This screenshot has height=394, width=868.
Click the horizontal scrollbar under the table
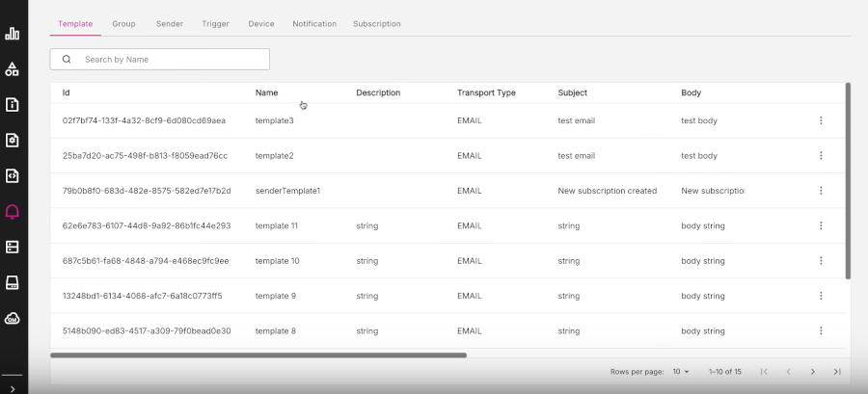click(258, 355)
